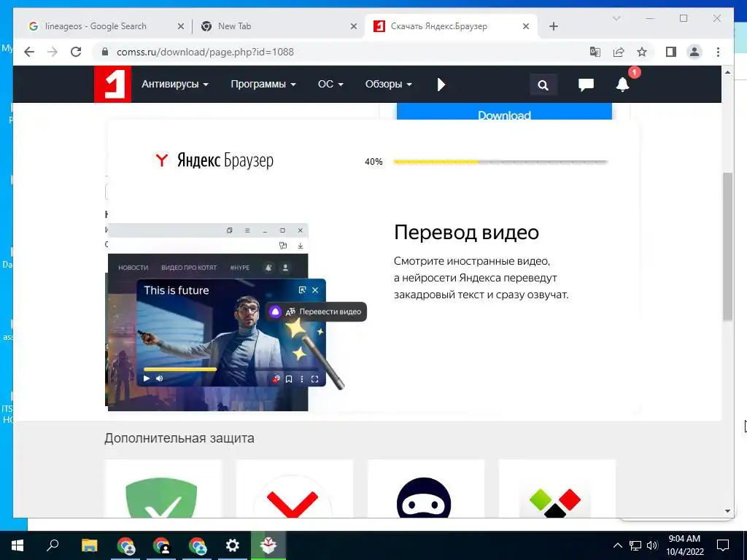Open green shield Adguard card
The width and height of the screenshot is (747, 560).
tap(163, 489)
